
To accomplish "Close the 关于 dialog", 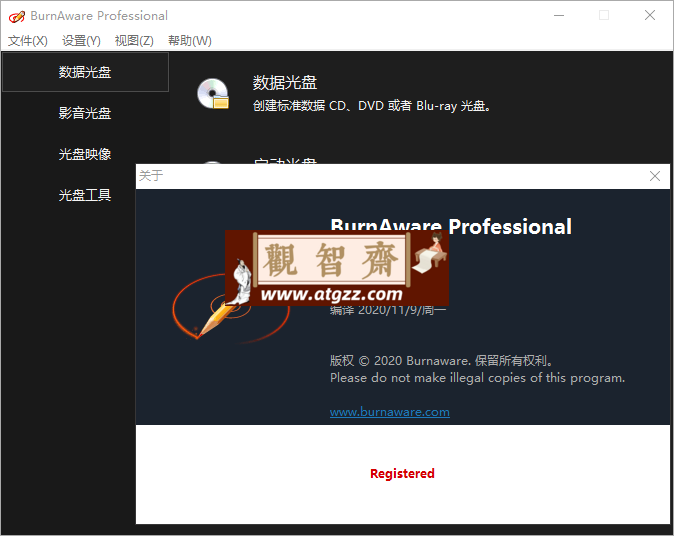I will pyautogui.click(x=655, y=176).
